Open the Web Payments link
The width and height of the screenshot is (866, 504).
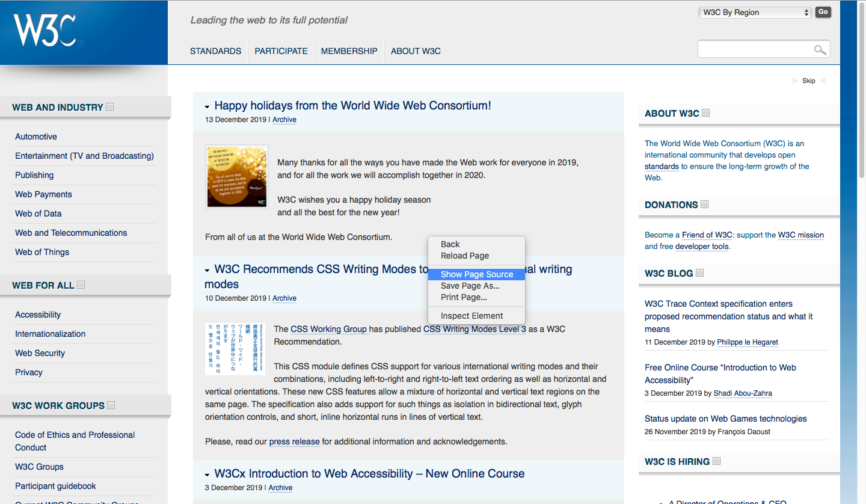pyautogui.click(x=43, y=194)
